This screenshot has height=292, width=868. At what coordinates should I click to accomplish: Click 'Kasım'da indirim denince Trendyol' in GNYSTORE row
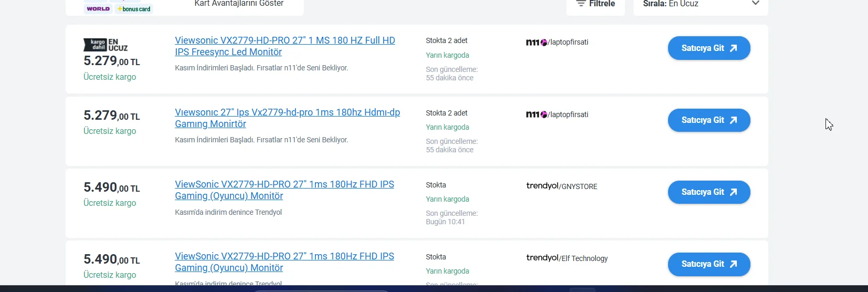(228, 212)
